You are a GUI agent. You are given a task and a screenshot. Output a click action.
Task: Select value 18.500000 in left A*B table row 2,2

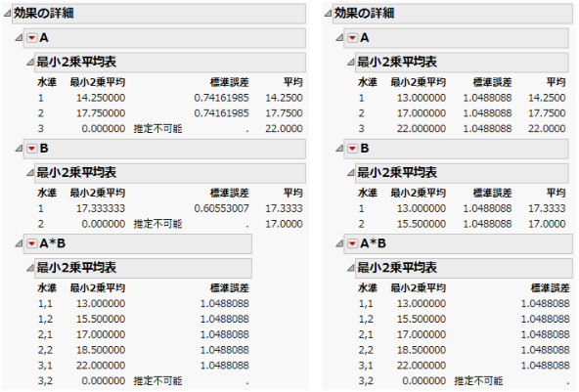[x=101, y=350]
